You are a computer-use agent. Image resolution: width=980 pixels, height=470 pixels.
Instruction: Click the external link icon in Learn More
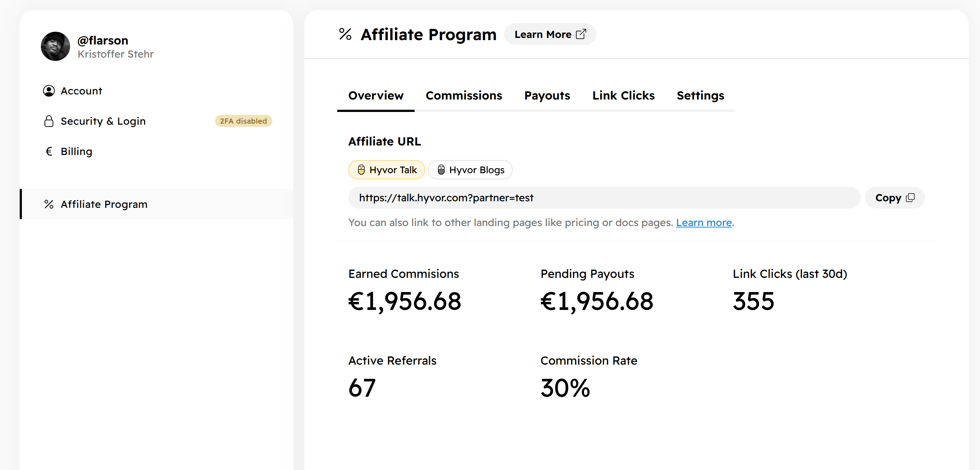pyautogui.click(x=581, y=34)
